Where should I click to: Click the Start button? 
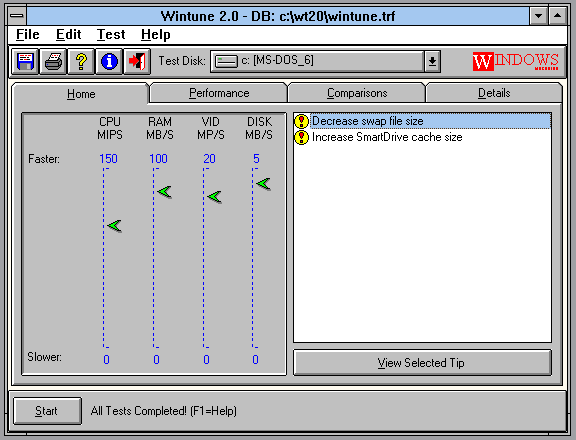[x=47, y=411]
